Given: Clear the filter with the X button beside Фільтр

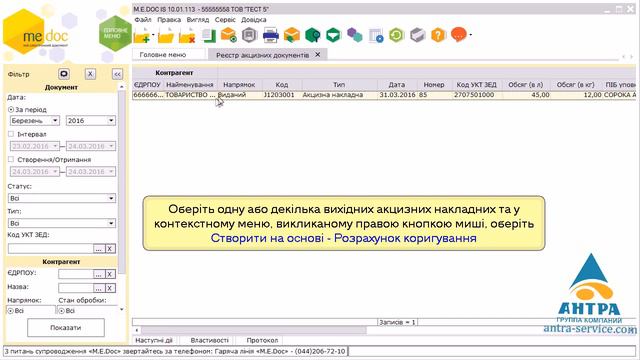Looking at the screenshot, I should pyautogui.click(x=90, y=74).
